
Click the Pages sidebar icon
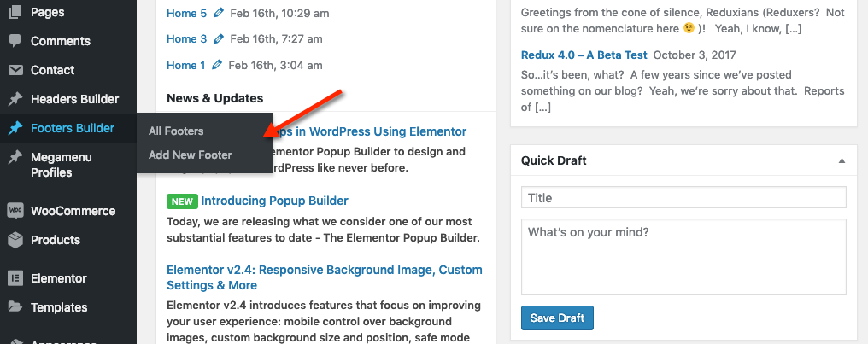(x=15, y=13)
